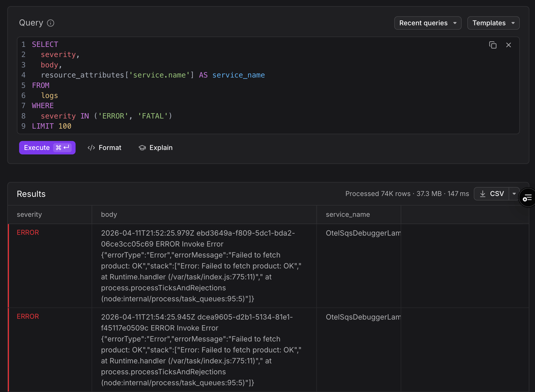
Task: Execute the SQL query
Action: [x=37, y=147]
